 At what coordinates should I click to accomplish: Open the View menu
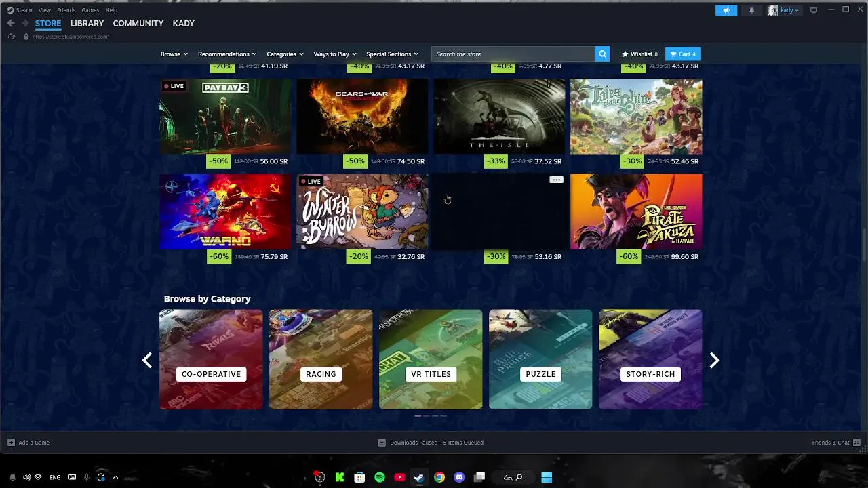coord(45,10)
